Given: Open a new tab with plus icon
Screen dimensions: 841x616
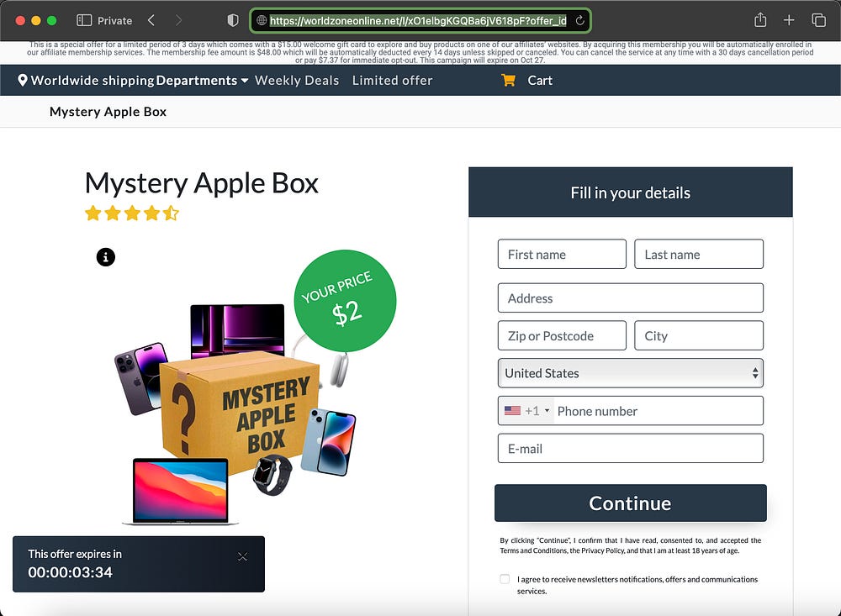Looking at the screenshot, I should 789,20.
